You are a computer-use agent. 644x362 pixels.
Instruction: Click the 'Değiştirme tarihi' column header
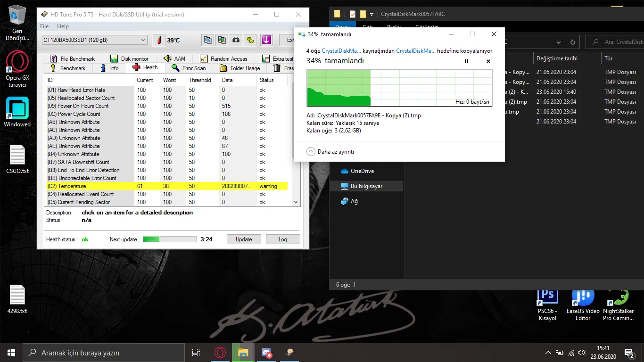557,58
